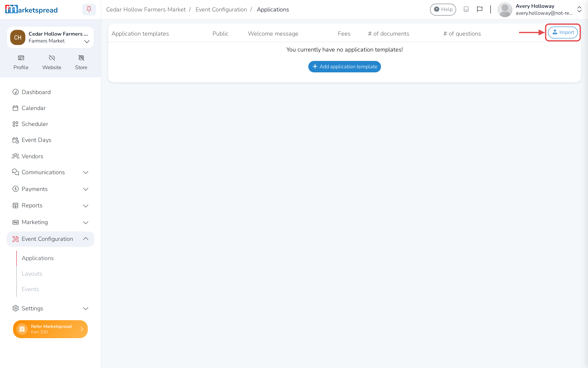This screenshot has width=588, height=368.
Task: Click Add application template button
Action: (x=345, y=67)
